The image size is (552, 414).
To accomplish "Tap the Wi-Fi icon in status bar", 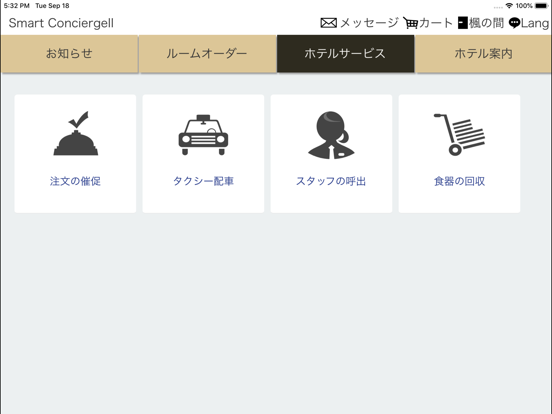I will (x=509, y=6).
